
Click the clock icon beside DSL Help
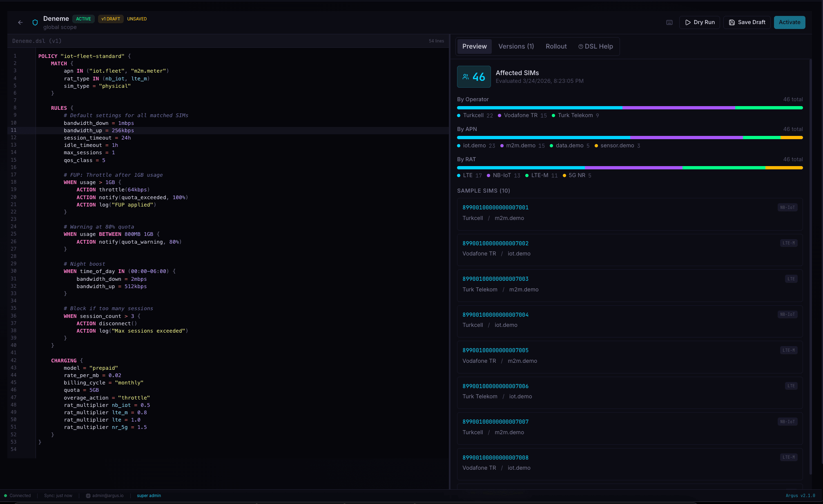(x=581, y=47)
